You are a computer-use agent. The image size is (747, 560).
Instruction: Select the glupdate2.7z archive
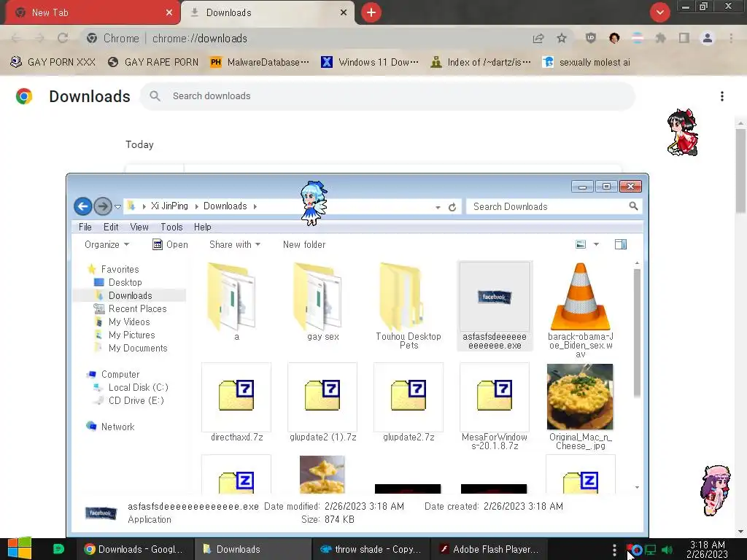point(409,402)
